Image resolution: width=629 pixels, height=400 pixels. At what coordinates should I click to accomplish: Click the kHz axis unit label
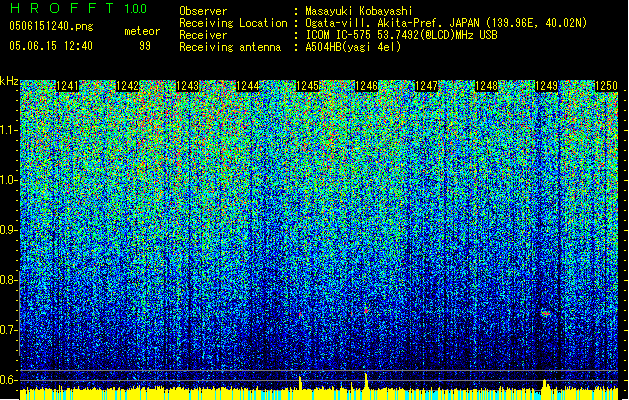[x=9, y=81]
